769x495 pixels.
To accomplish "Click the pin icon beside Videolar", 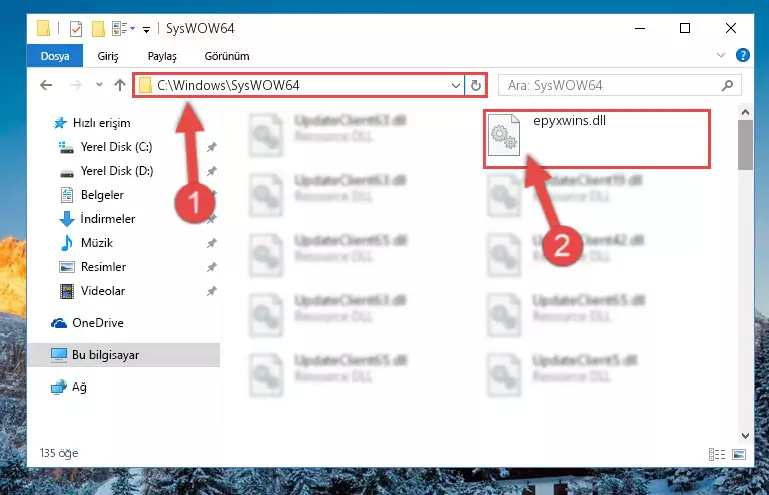I will coord(211,291).
